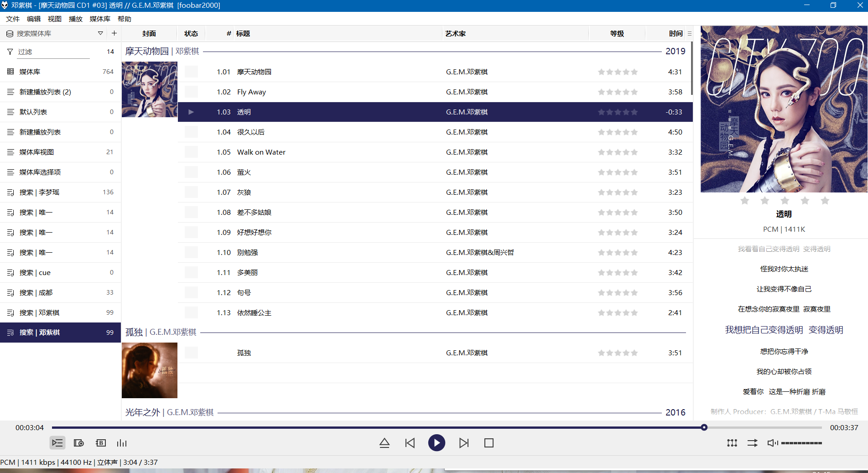The height and width of the screenshot is (473, 868).
Task: Collapse the 光年之外 album group header
Action: pos(405,412)
